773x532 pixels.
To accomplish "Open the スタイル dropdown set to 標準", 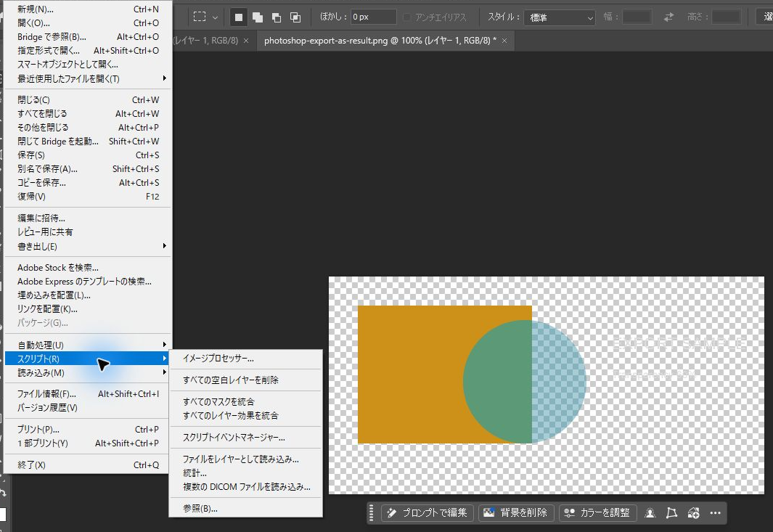I will 560,17.
